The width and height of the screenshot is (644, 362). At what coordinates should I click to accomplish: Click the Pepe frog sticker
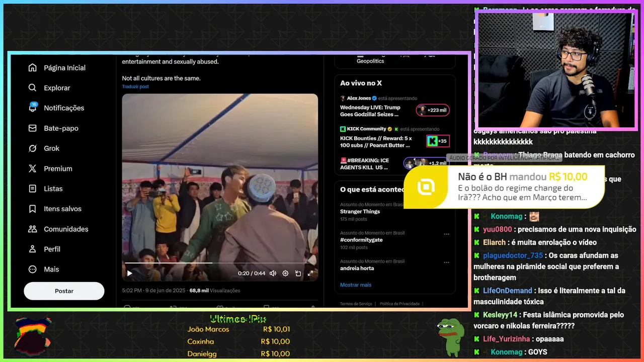coord(450,336)
